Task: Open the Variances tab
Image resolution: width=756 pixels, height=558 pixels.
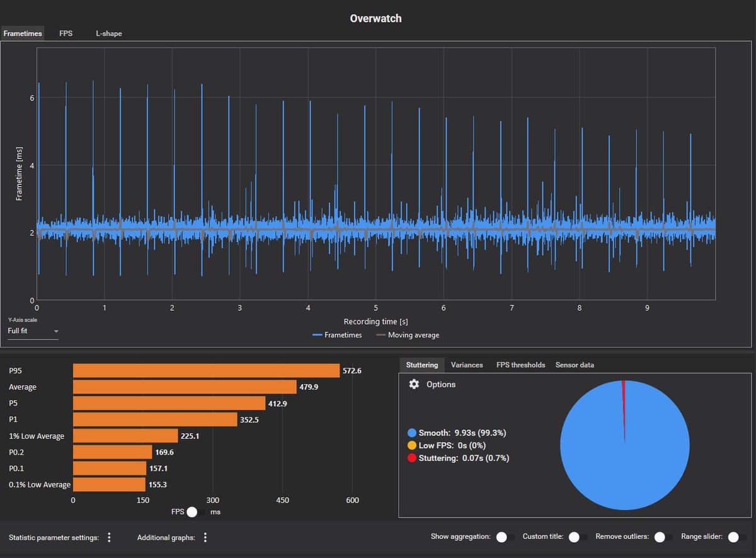Action: point(467,364)
